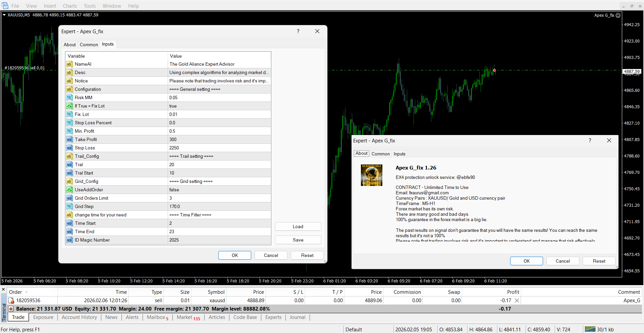Screen dimensions: 644x333
Task: Click the MetaTrader application icon in menu bar
Action: click(5, 6)
